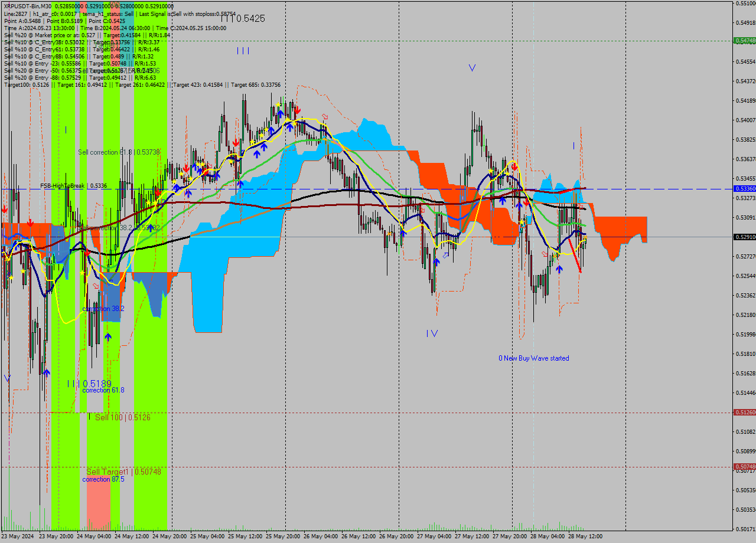Click the black 0.52910 current price tag
Viewport: 756px width, 543px height.
(745, 237)
